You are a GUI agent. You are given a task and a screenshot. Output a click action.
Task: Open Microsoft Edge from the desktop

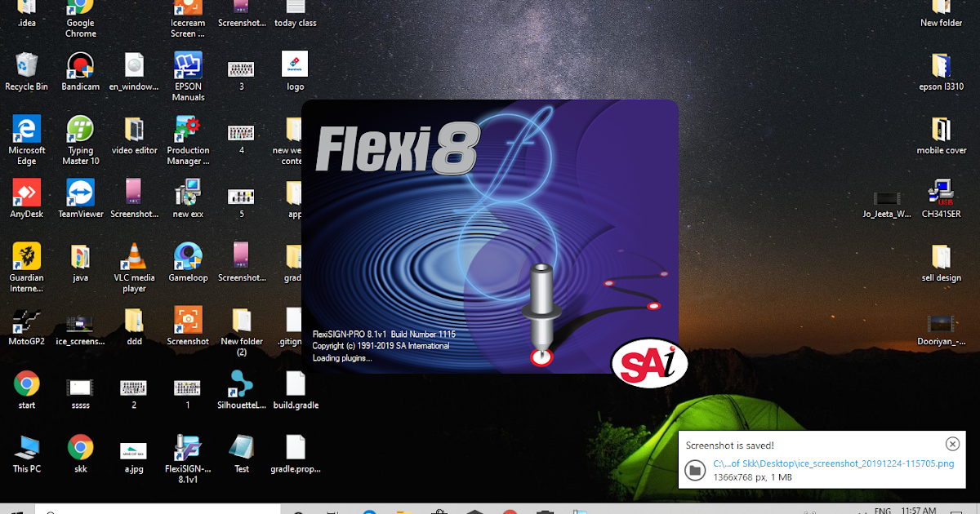click(26, 131)
